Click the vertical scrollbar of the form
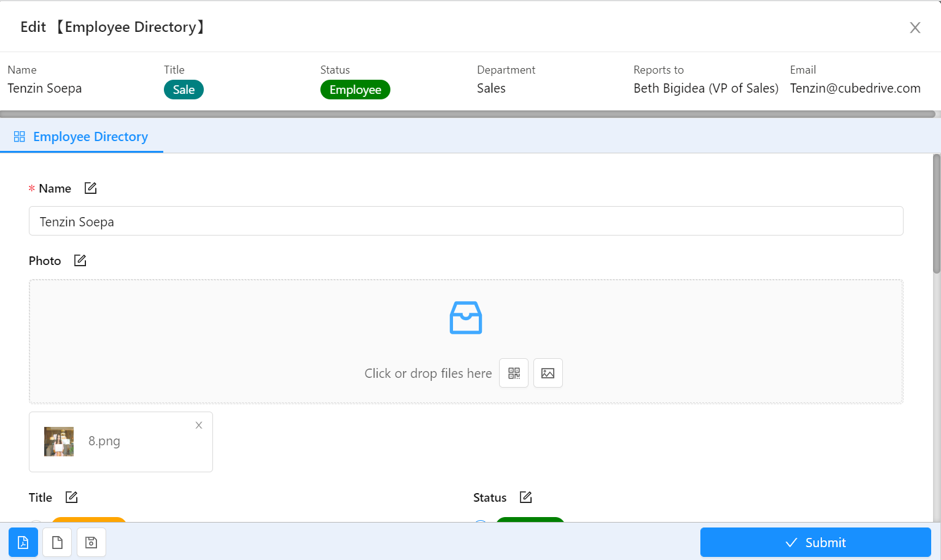 pyautogui.click(x=937, y=213)
